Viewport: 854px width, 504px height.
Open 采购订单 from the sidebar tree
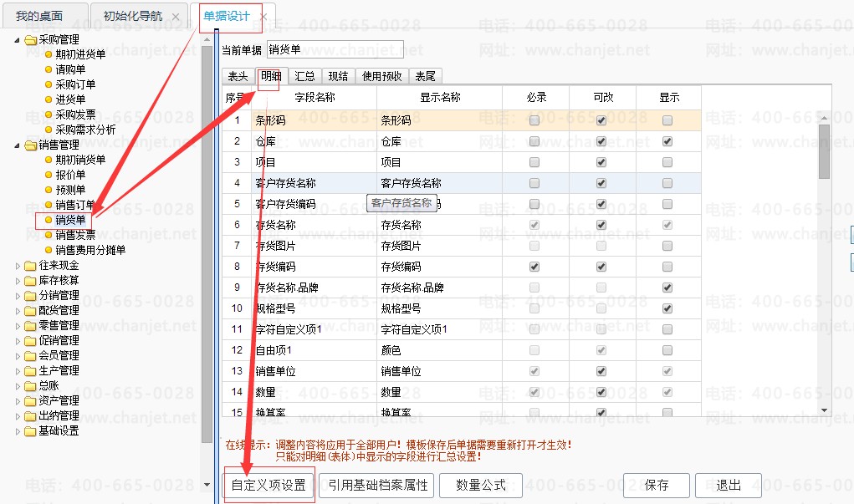(x=75, y=84)
